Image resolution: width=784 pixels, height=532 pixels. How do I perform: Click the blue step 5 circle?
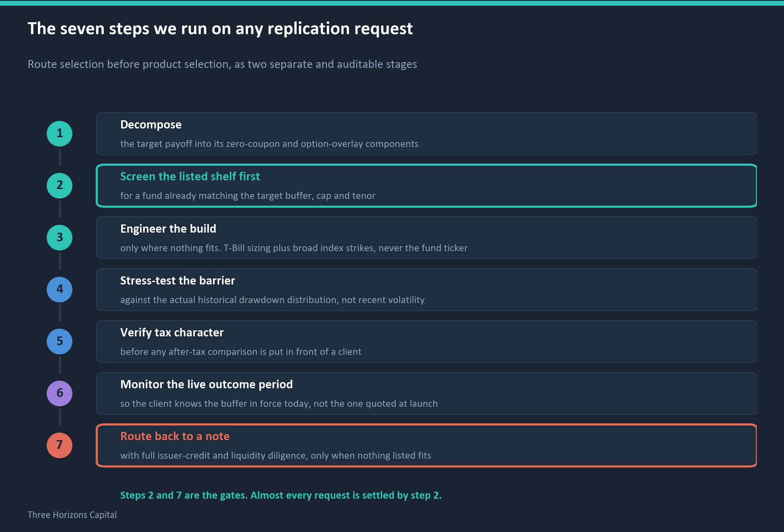pos(60,341)
